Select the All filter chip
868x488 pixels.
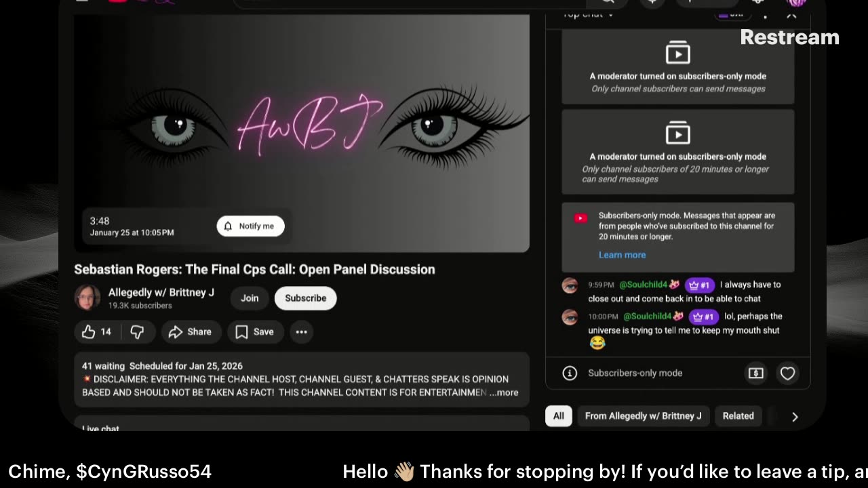coord(558,416)
